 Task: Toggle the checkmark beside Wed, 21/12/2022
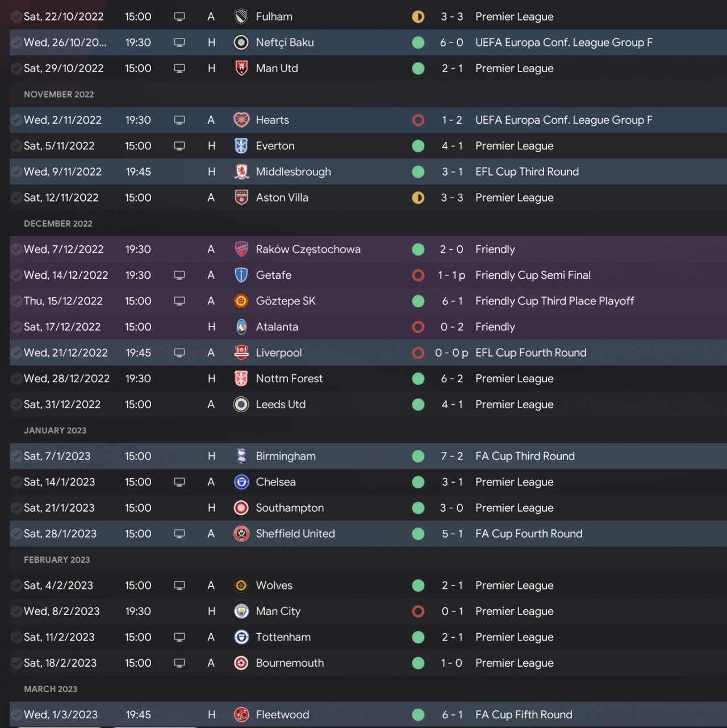click(16, 353)
